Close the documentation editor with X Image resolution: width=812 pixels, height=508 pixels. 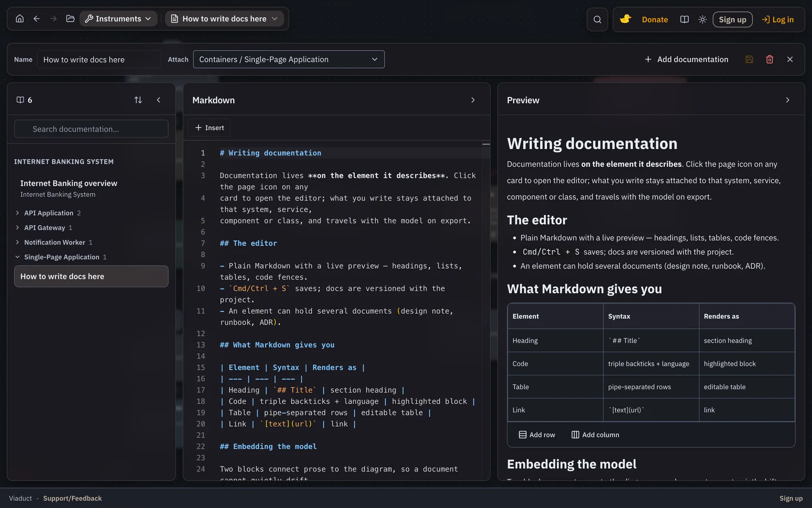[x=790, y=59]
